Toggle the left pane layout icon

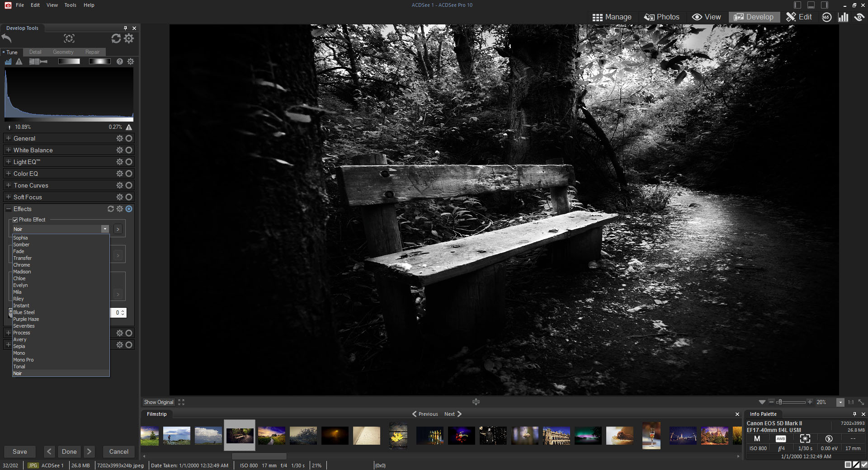pyautogui.click(x=797, y=5)
